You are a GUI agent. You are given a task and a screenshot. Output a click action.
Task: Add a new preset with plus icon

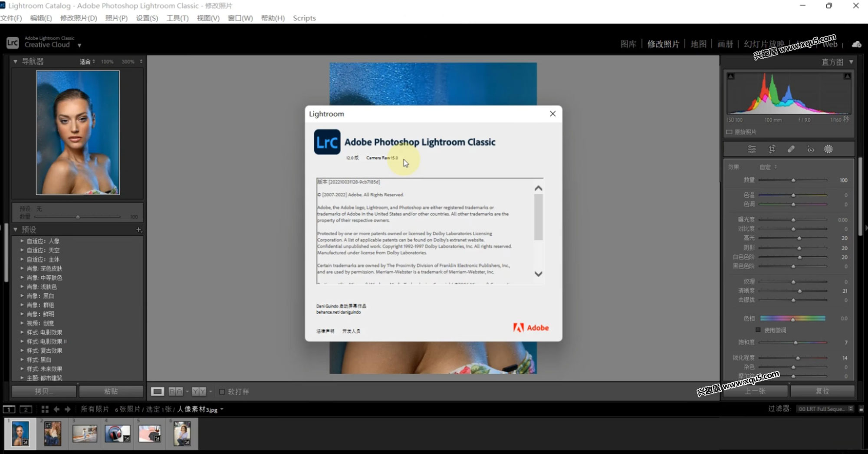pos(139,229)
